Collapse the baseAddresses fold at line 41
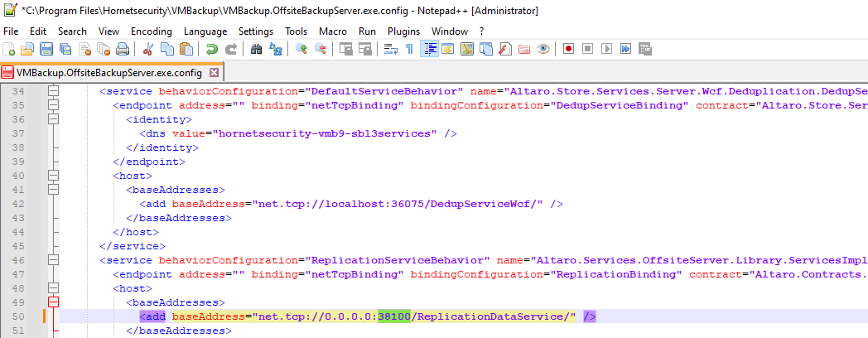The image size is (868, 338). tap(53, 190)
